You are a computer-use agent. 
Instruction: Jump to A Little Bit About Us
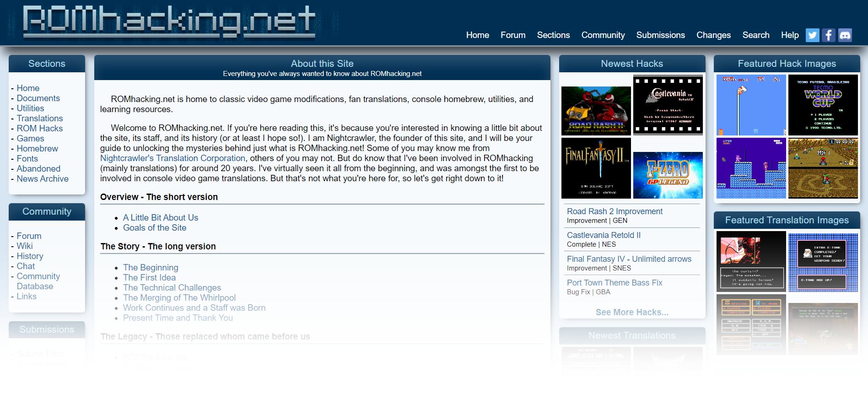(x=160, y=218)
